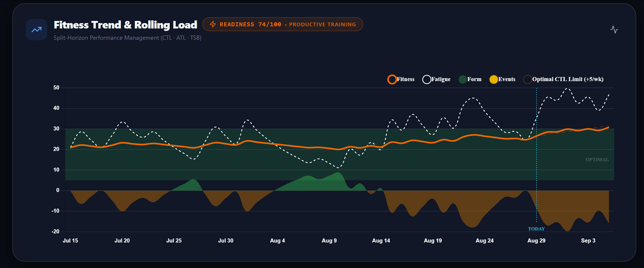The width and height of the screenshot is (644, 268).
Task: Click the yellow Events legend circle
Action: tap(494, 79)
